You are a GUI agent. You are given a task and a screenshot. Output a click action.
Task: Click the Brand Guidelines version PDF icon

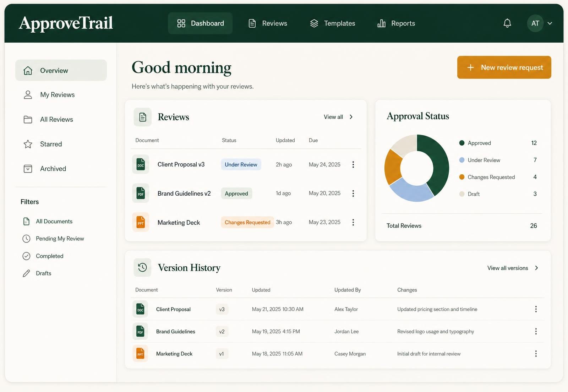point(140,331)
